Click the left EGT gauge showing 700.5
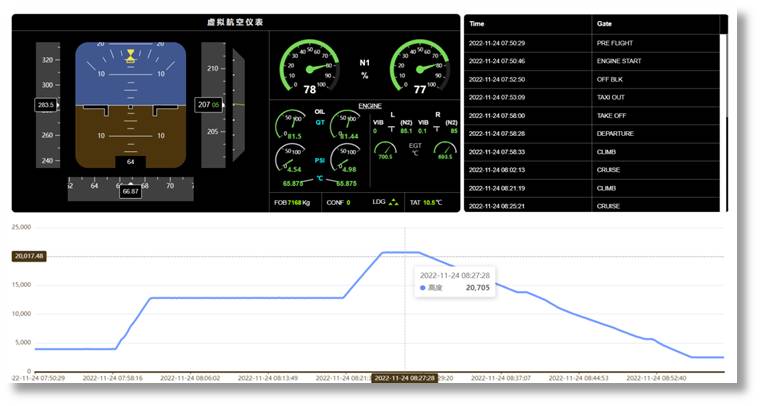 [x=384, y=150]
